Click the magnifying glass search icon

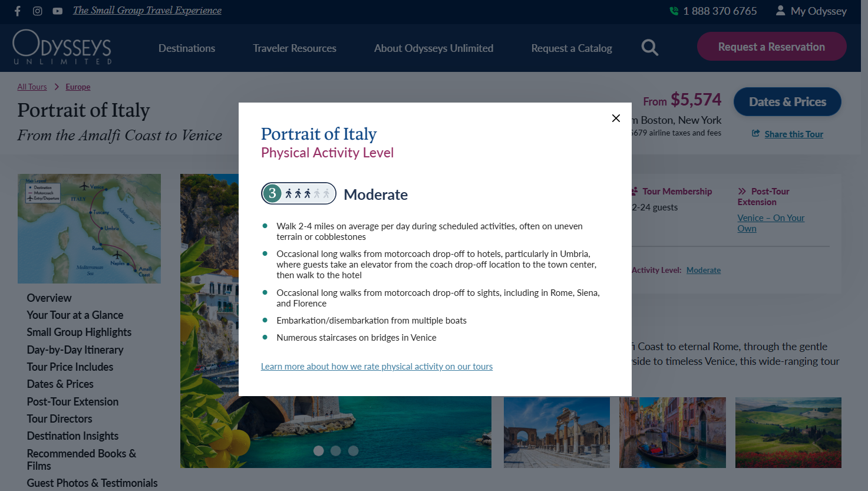[649, 48]
